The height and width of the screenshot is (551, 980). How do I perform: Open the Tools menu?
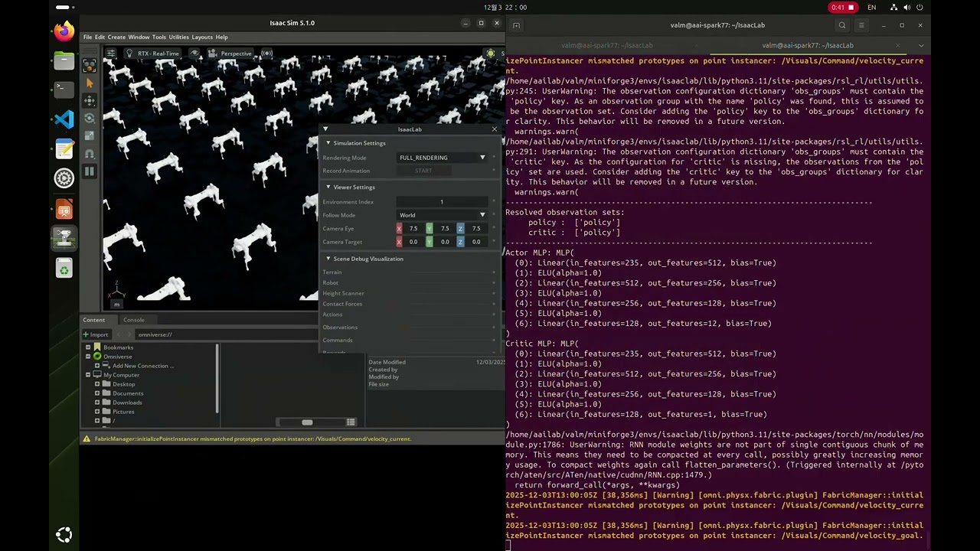point(158,37)
